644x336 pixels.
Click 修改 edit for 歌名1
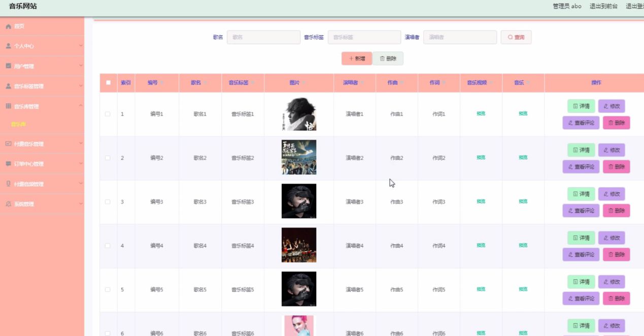click(x=612, y=106)
